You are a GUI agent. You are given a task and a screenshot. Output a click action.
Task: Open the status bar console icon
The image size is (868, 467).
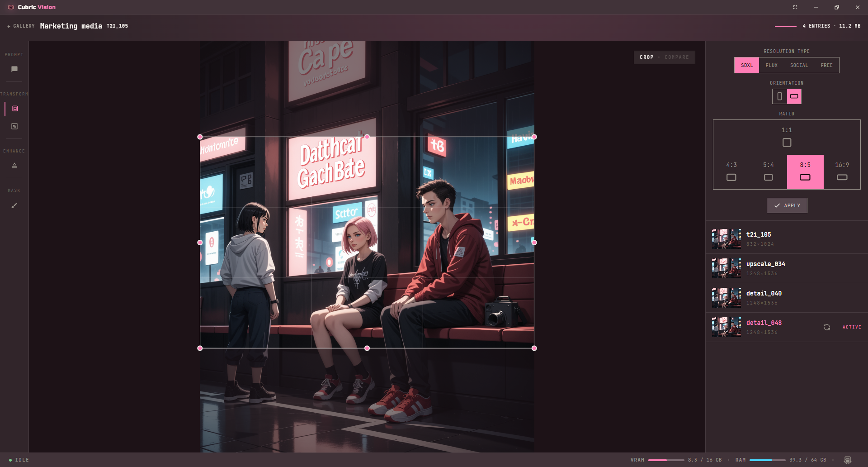tap(848, 460)
